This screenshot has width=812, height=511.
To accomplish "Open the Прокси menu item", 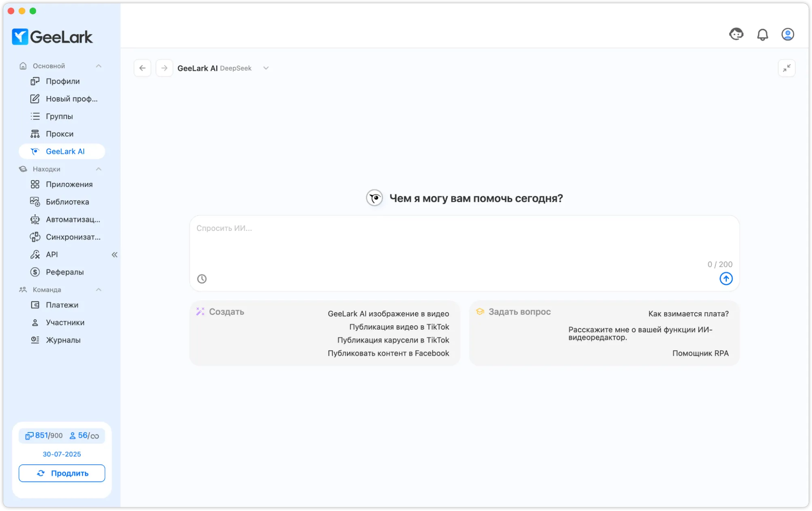I will pyautogui.click(x=59, y=134).
